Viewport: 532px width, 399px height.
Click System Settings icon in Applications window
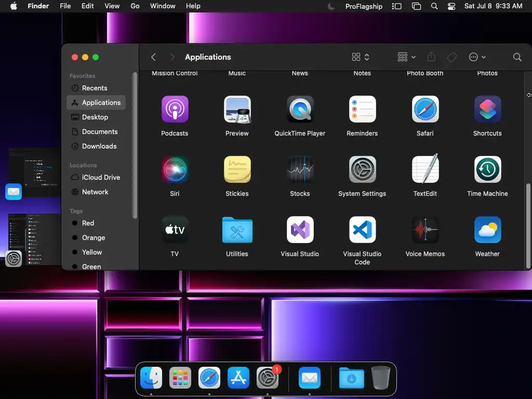click(362, 169)
